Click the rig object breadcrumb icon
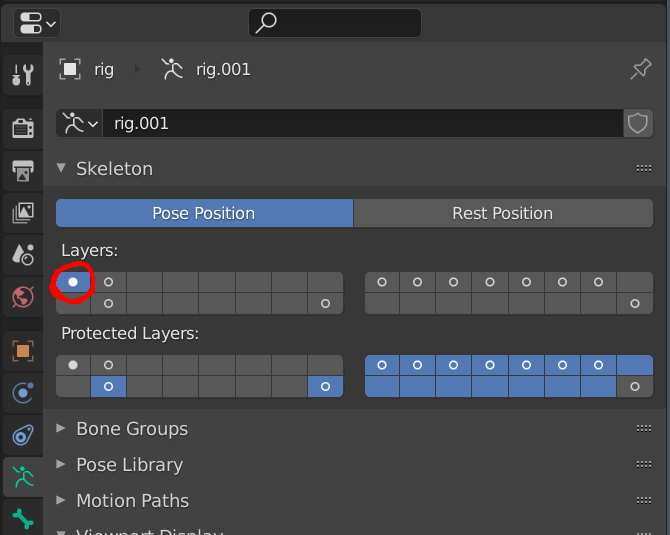This screenshot has width=670, height=535. pyautogui.click(x=70, y=69)
